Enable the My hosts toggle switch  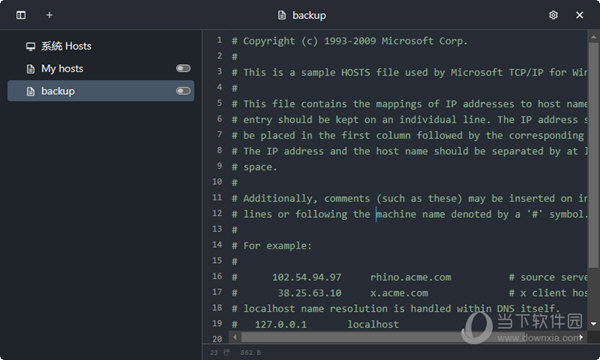coord(183,68)
